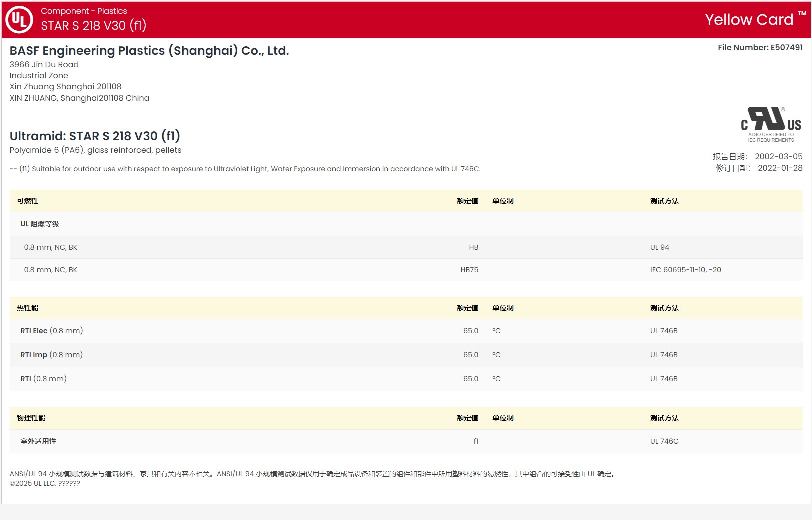Click the 可燃性 section header

point(27,201)
